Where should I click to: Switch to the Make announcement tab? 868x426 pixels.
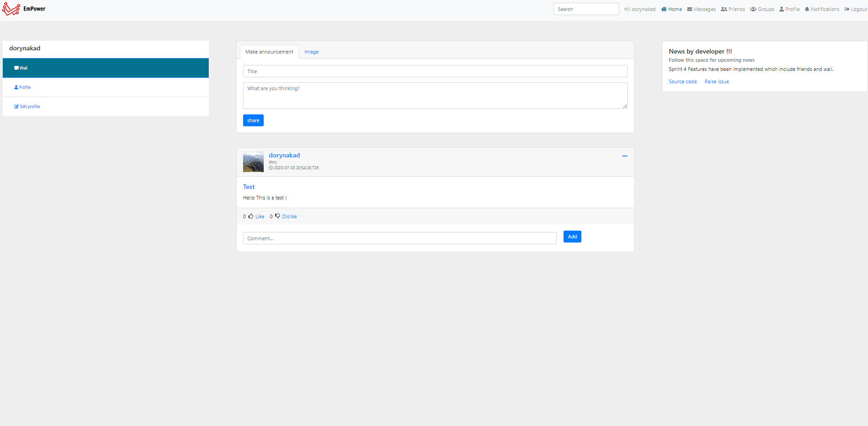point(269,52)
